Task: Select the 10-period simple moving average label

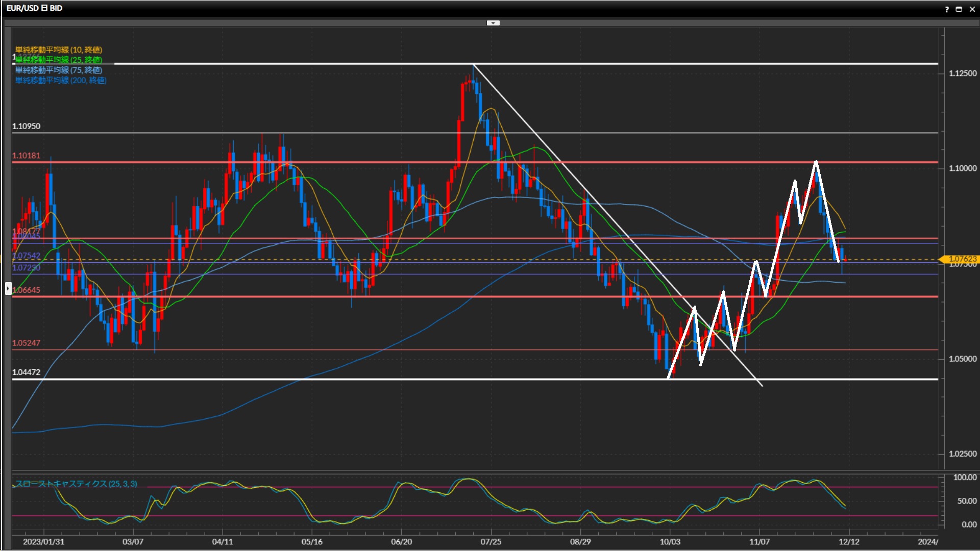Action: (59, 49)
